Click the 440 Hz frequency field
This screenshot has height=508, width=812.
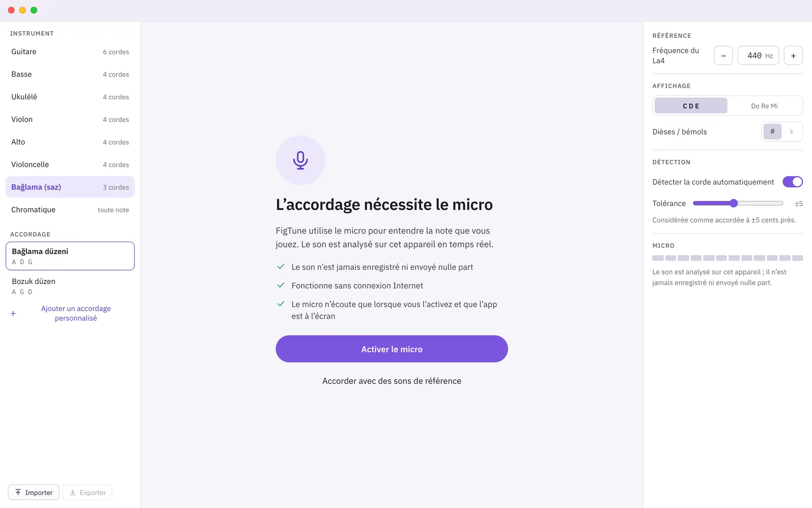coord(758,56)
